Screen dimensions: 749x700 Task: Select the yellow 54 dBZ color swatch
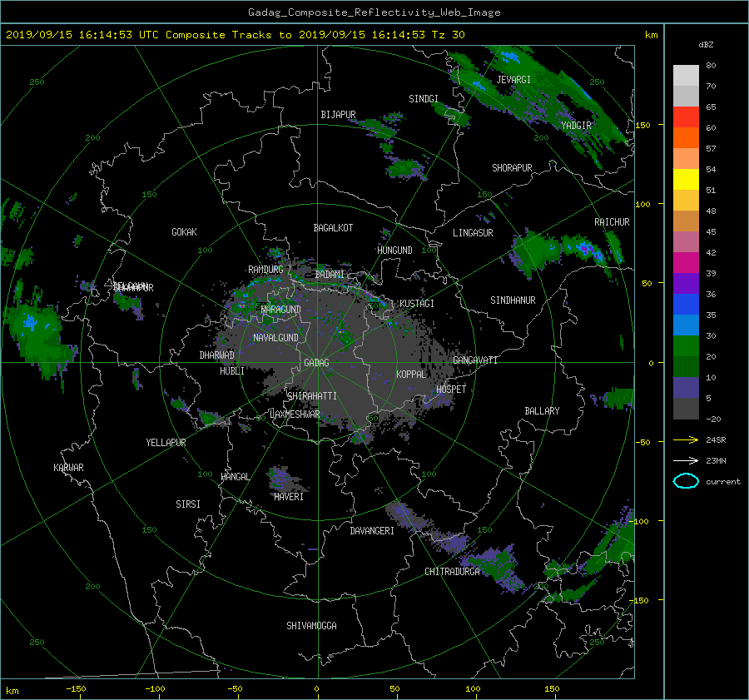[x=686, y=179]
